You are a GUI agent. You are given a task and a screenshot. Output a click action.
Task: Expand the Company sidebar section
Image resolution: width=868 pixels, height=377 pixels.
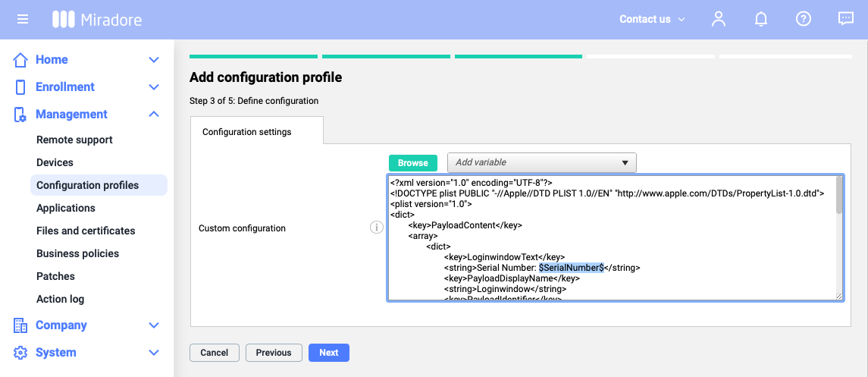point(154,325)
